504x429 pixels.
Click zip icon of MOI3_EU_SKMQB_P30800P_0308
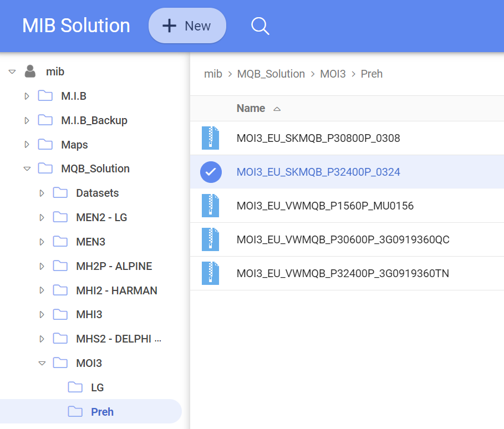(x=211, y=138)
